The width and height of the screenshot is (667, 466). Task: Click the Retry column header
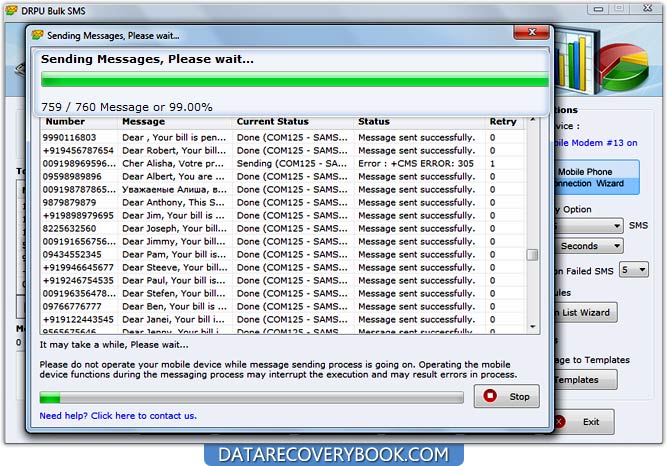[503, 122]
